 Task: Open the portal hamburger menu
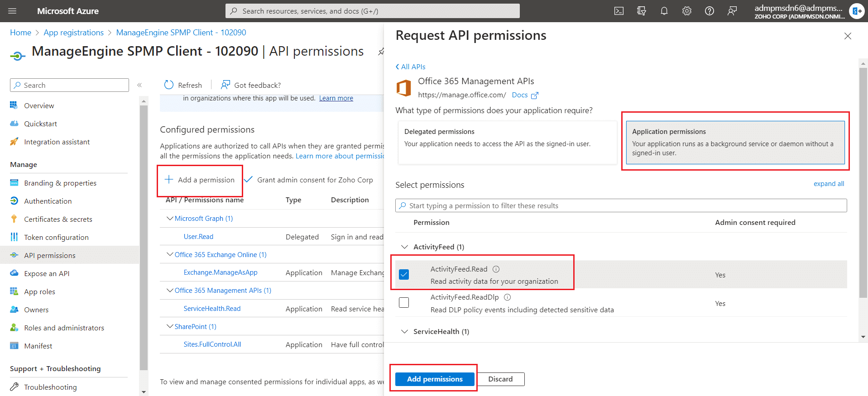12,11
